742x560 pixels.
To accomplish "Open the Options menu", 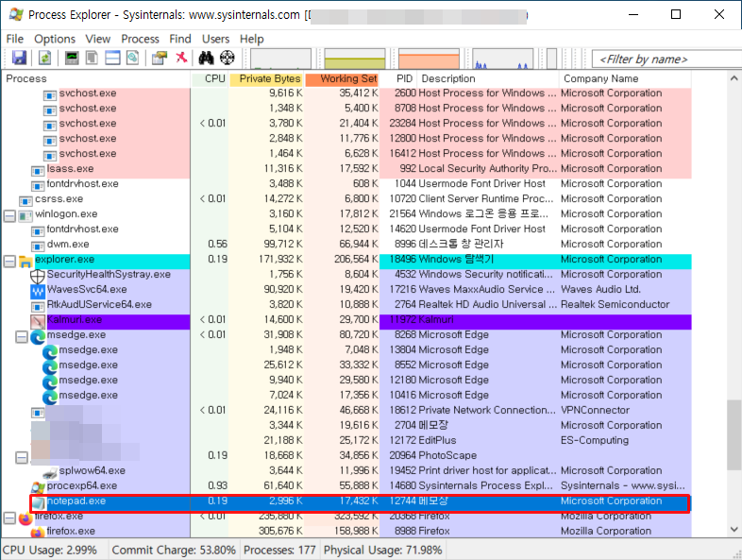I will [x=55, y=39].
